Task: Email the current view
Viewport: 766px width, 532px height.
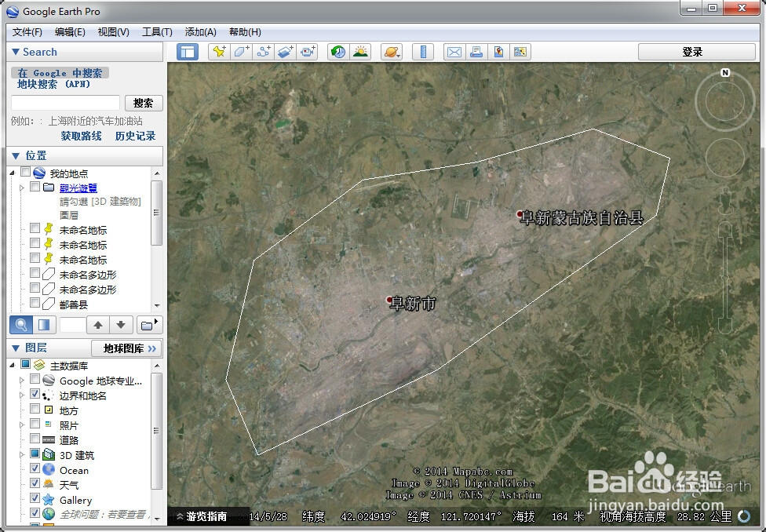Action: [x=454, y=52]
